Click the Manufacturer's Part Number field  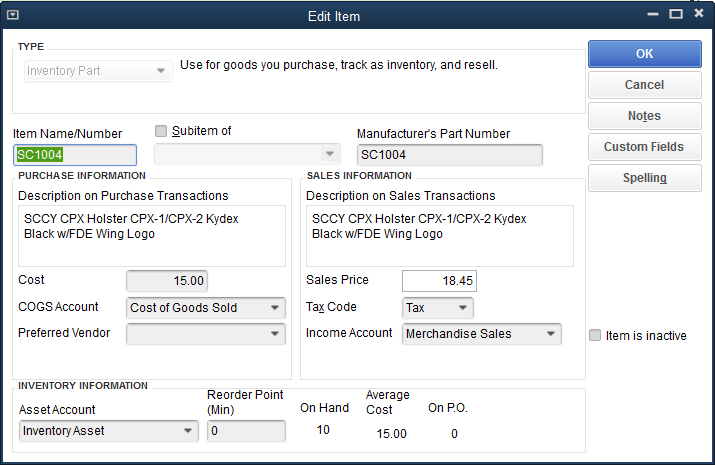pos(450,155)
